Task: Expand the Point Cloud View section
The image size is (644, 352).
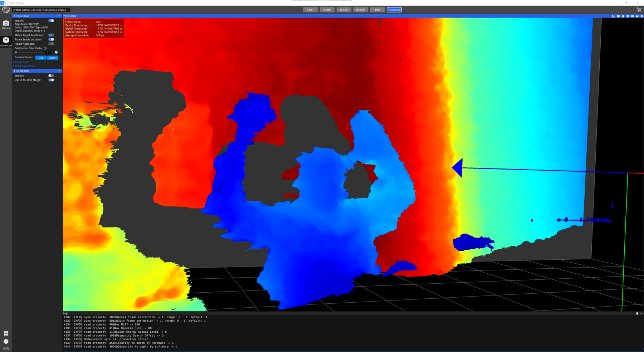Action: pyautogui.click(x=24, y=66)
